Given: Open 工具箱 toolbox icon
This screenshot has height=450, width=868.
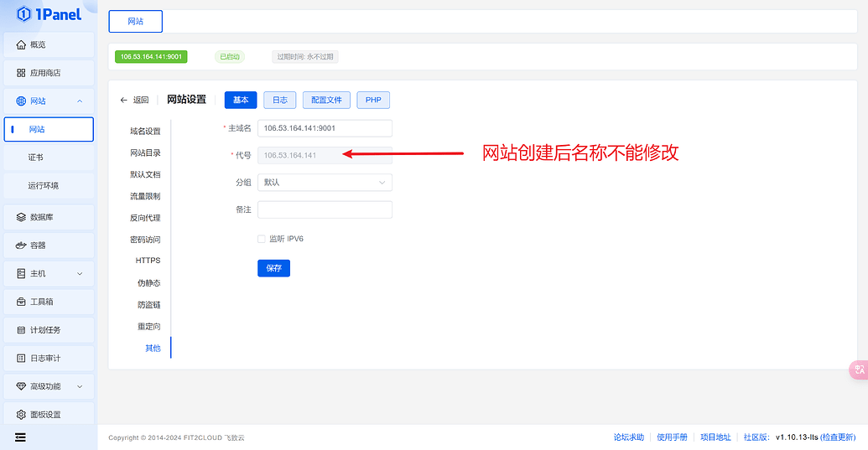Looking at the screenshot, I should click(21, 302).
